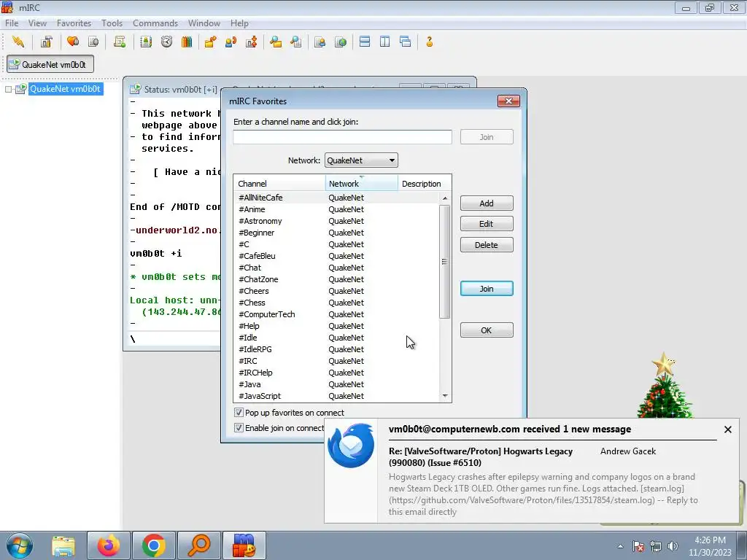Viewport: 747px width, 560px height.
Task: Sort by the Network column header
Action: tap(362, 183)
